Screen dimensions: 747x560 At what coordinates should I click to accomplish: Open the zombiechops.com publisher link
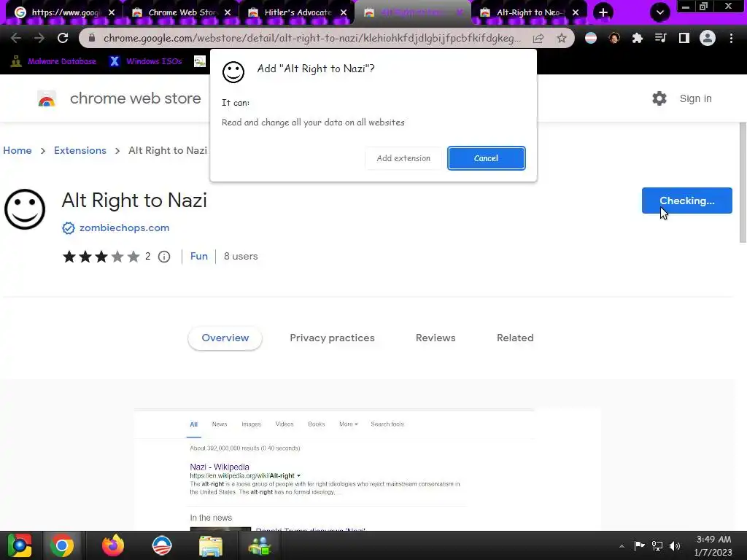pos(124,228)
